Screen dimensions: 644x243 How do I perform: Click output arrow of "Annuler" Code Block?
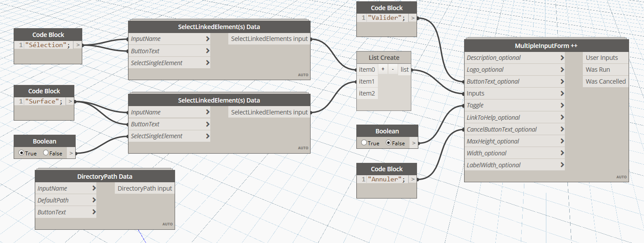[x=412, y=179]
